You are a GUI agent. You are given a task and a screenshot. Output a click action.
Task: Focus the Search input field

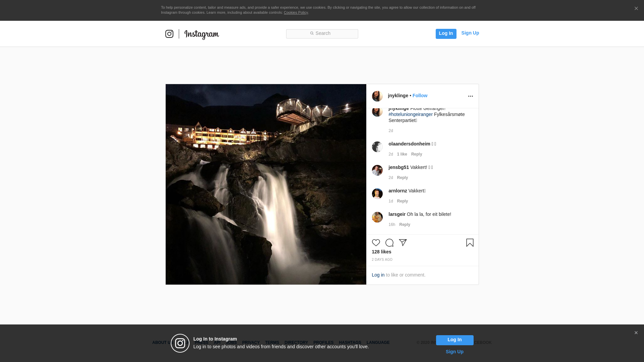322,34
